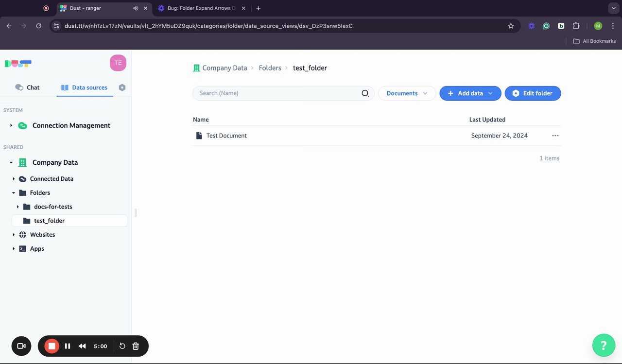The image size is (622, 364).
Task: Switch to Bug: Folder Expand Arrows tab
Action: pos(202,8)
